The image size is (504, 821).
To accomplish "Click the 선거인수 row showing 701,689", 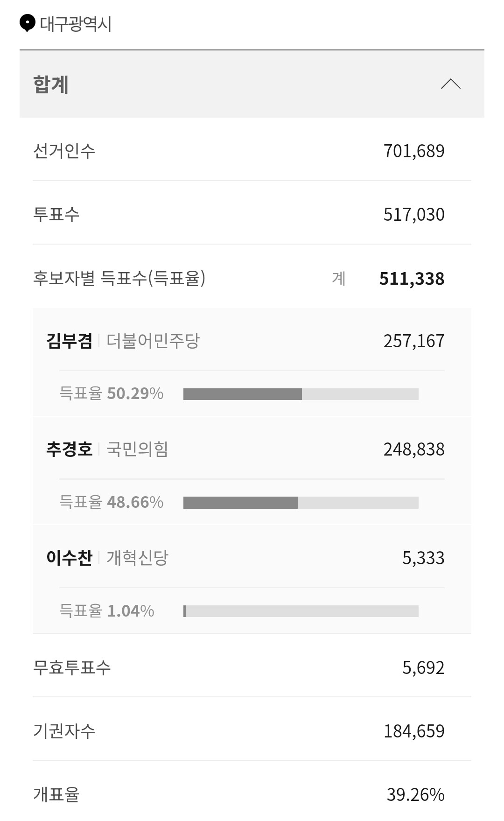I will click(x=252, y=151).
